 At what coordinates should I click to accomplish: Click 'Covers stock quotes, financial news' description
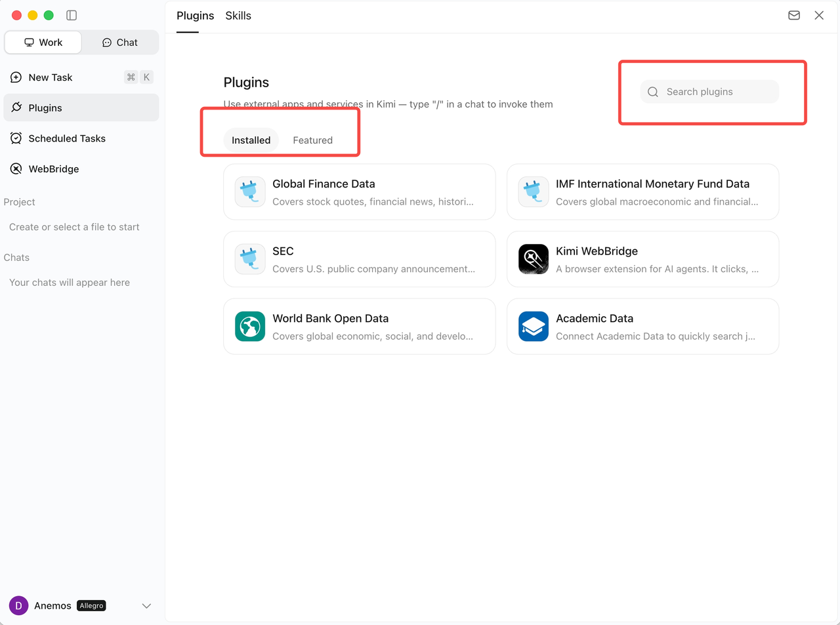(x=373, y=202)
